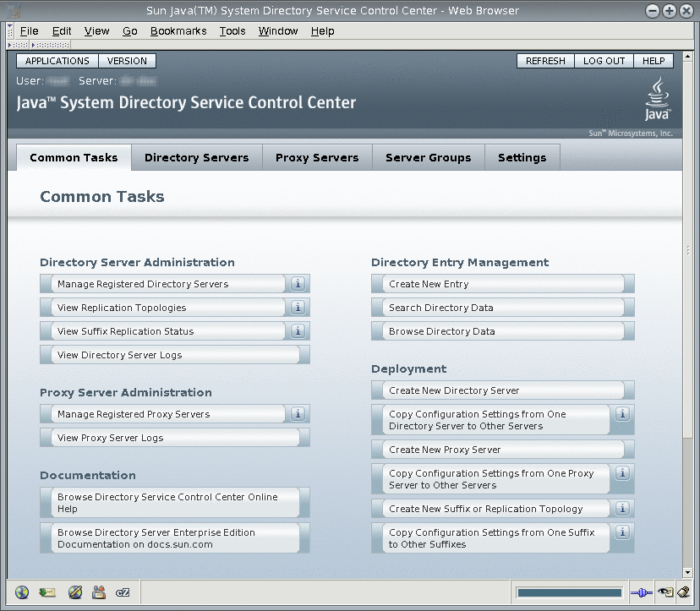Screen dimensions: 700x611
Task: Show info for Copy Directory Server Configuration Settings
Action: 622,414
